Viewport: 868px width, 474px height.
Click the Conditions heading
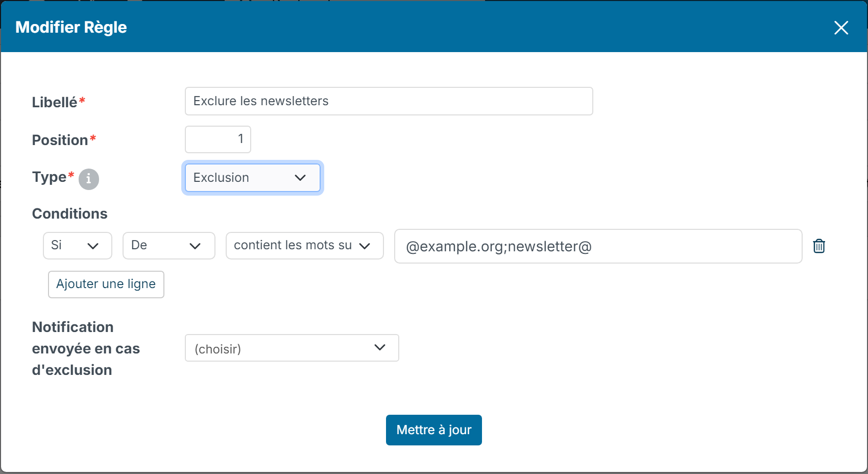click(x=70, y=214)
